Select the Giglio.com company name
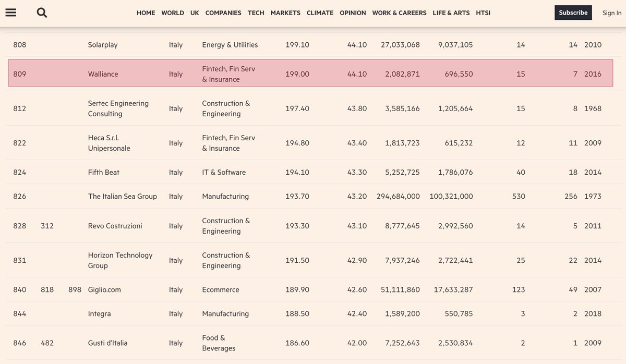 pyautogui.click(x=104, y=289)
